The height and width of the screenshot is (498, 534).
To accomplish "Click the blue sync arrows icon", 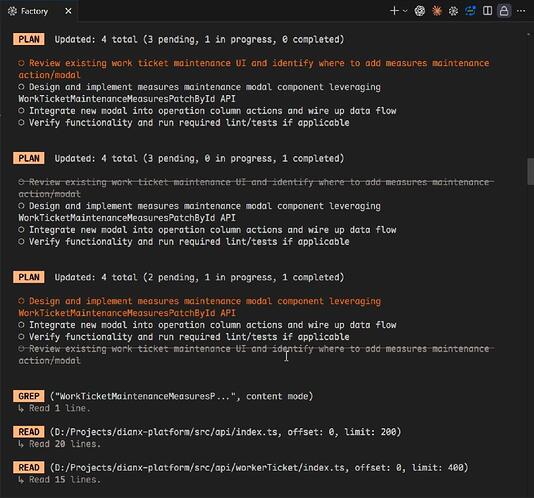I will click(470, 11).
